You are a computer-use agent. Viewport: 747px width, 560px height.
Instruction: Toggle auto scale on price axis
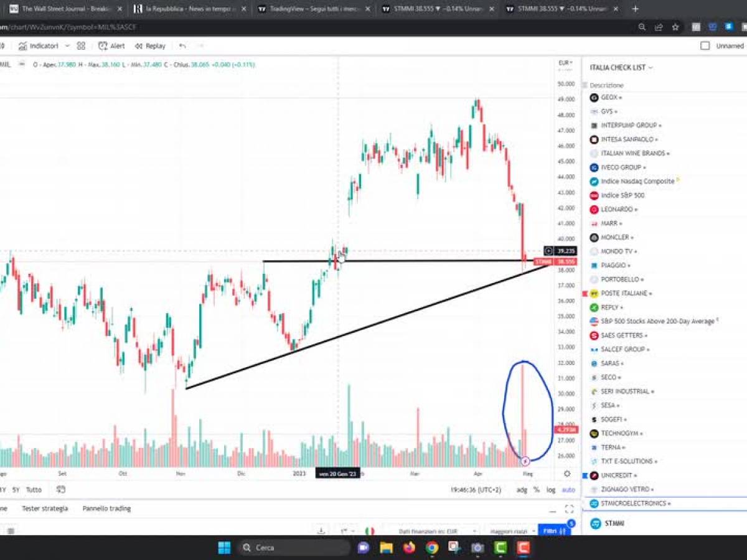pyautogui.click(x=568, y=490)
